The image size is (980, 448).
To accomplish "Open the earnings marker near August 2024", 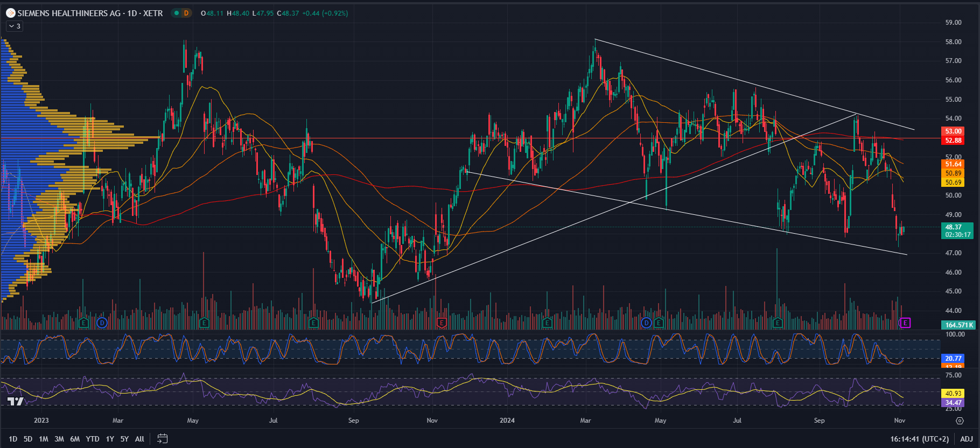I will [x=778, y=323].
